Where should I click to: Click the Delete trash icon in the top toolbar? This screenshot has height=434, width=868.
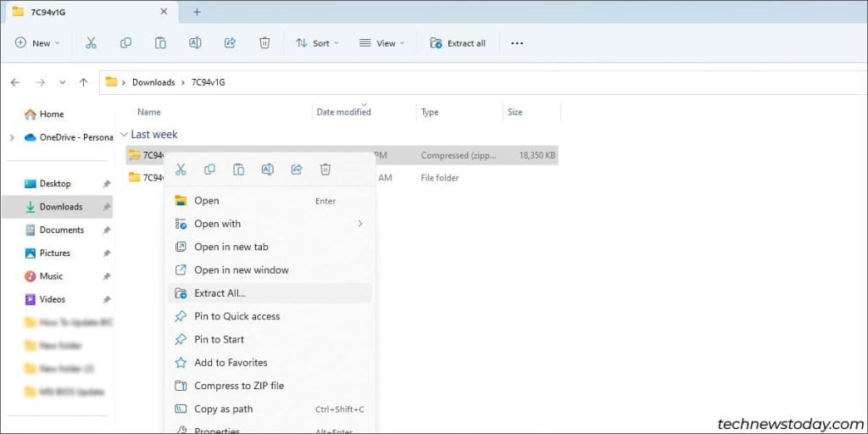pos(264,43)
